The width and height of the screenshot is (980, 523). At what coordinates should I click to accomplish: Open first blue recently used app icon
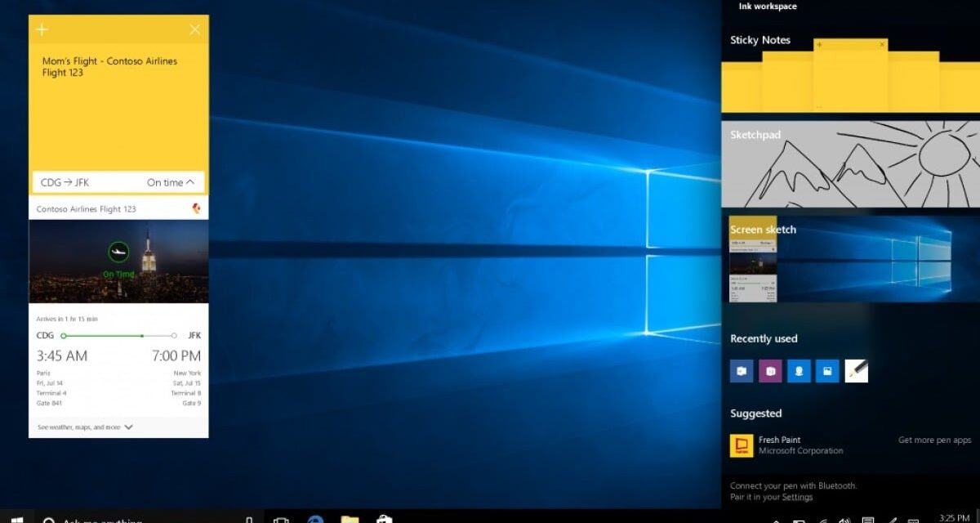pyautogui.click(x=742, y=371)
